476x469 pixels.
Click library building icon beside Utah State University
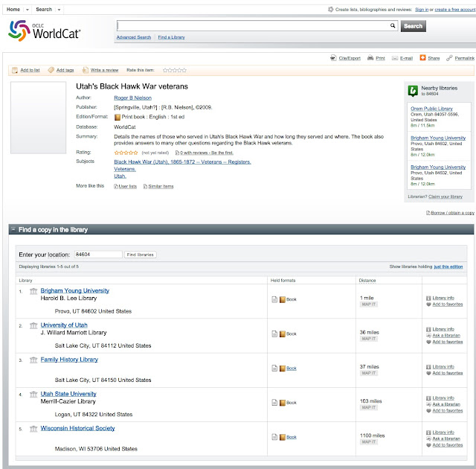click(33, 395)
